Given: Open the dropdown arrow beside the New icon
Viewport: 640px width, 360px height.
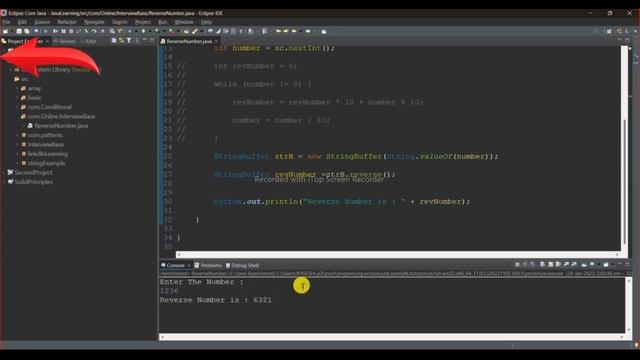Looking at the screenshot, I should pos(11,31).
